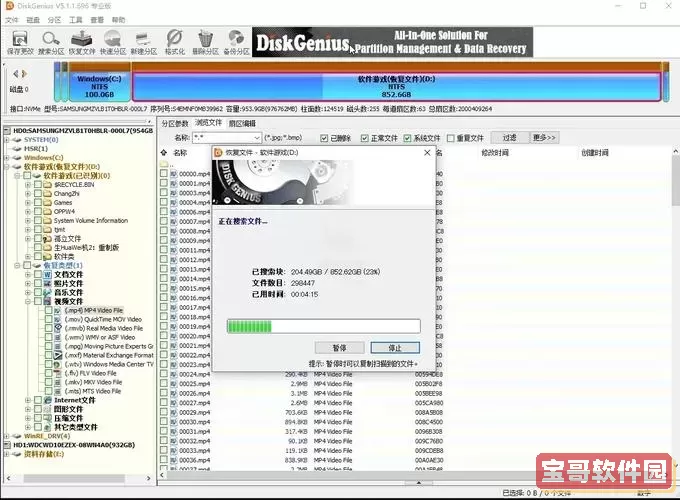
Task: Open the 文件 menu
Action: 12,20
